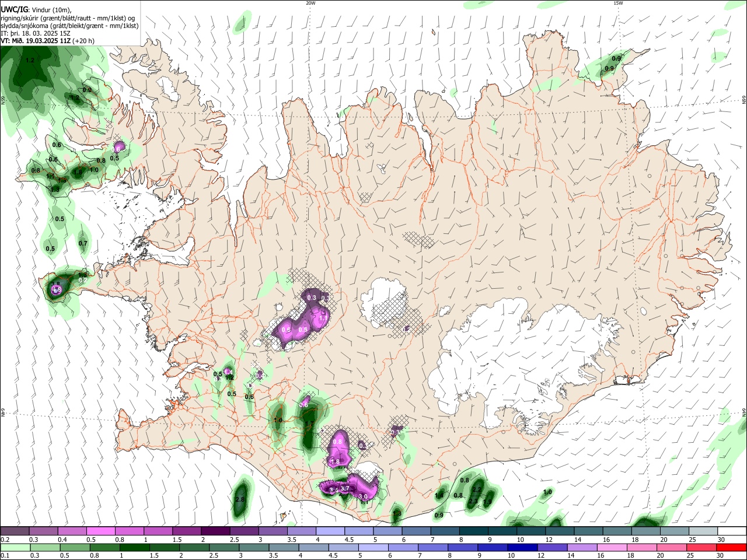
Task: Click the 0.7 rain value in western bay
Action: point(83,243)
